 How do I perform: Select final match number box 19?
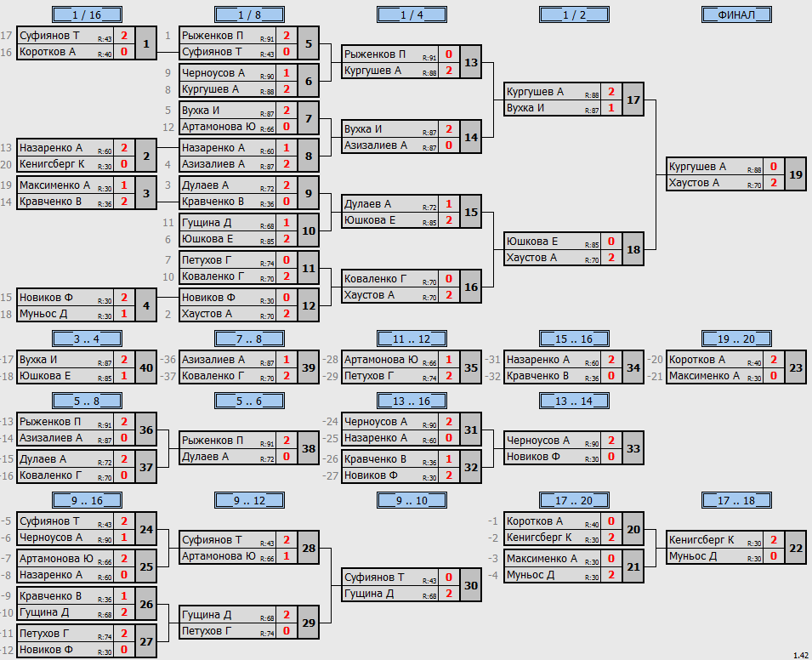point(796,174)
